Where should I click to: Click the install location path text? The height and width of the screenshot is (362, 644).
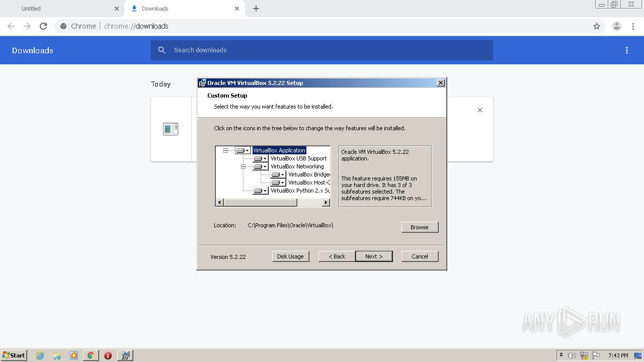[290, 225]
